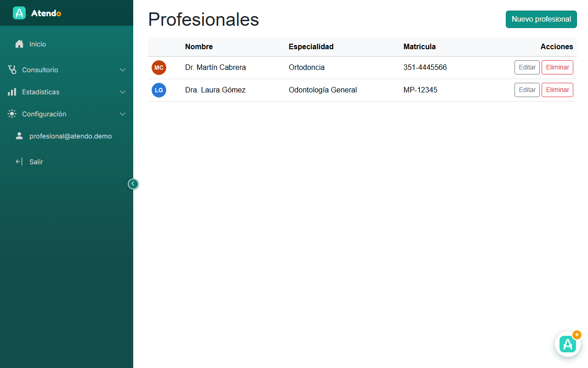Open the Estadísticas sidebar menu
Viewport: 588px width, 368px height.
click(67, 92)
